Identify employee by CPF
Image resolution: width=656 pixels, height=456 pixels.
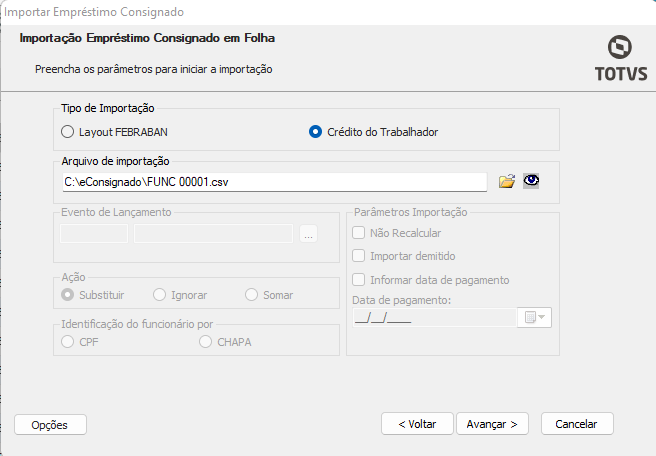click(68, 342)
